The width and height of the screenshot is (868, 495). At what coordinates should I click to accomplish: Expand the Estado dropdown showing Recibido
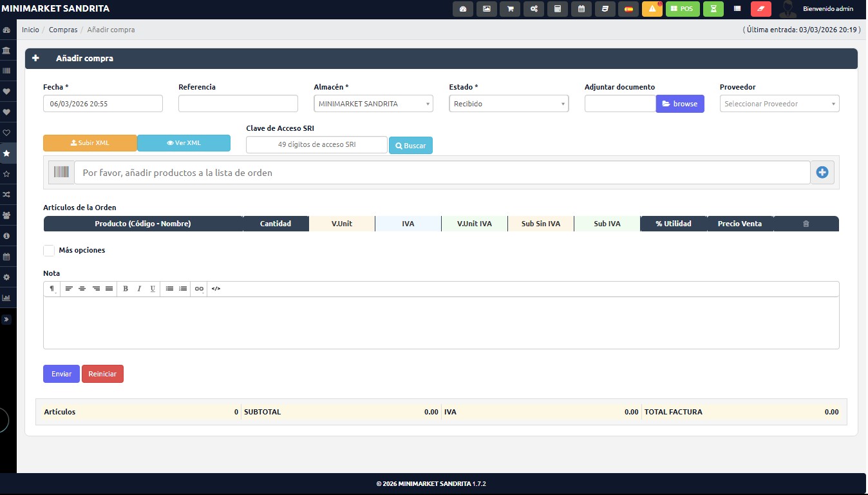[x=508, y=104]
